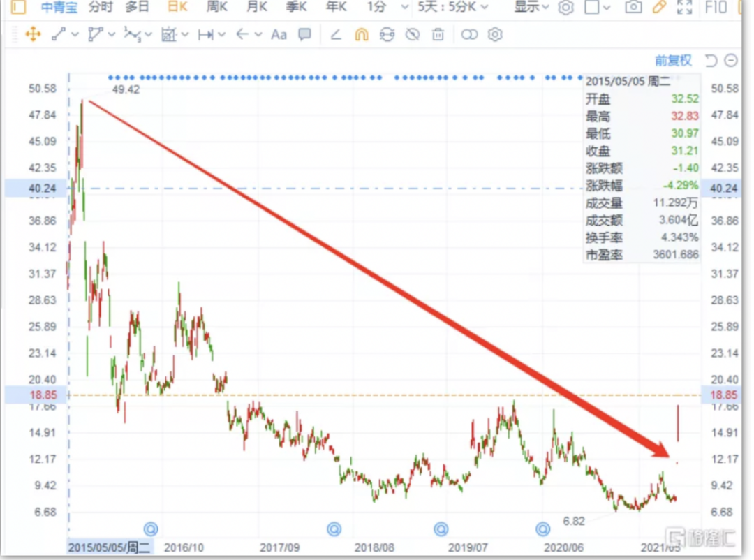Toggle hide drawings eye icon

pyautogui.click(x=413, y=34)
